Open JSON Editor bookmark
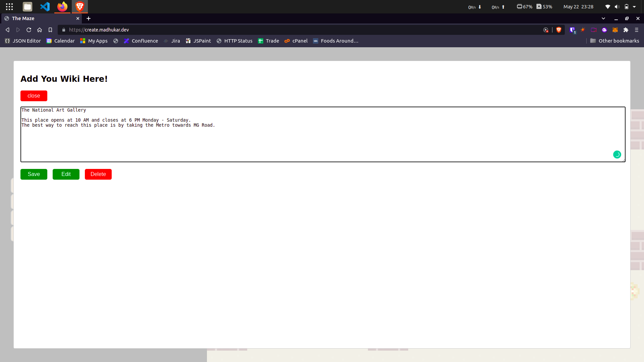The image size is (644, 362). (x=23, y=41)
